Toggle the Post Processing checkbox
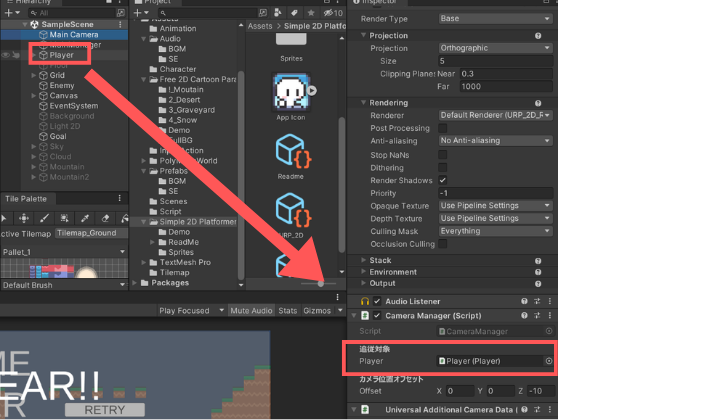 tap(443, 129)
